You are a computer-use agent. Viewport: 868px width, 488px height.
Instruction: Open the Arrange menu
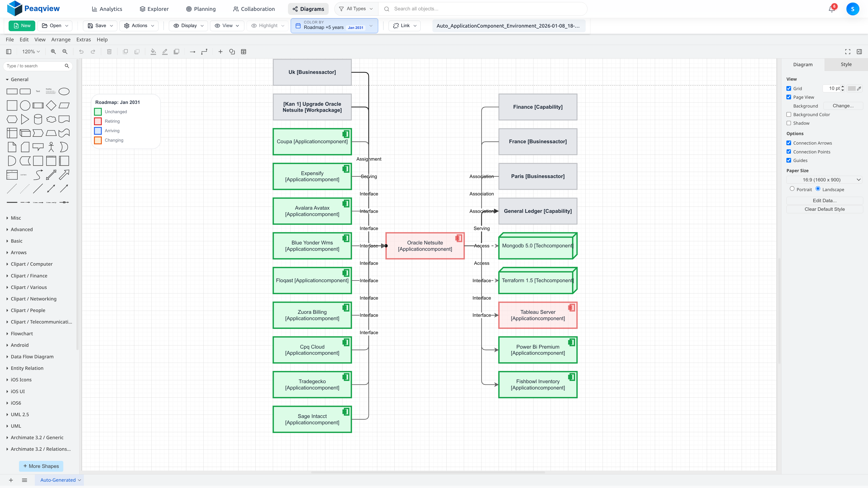point(61,39)
